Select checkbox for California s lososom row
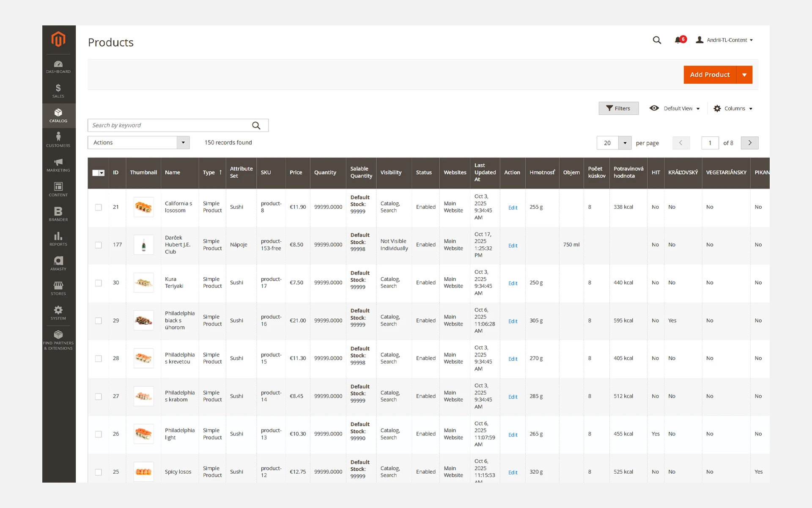 click(99, 207)
